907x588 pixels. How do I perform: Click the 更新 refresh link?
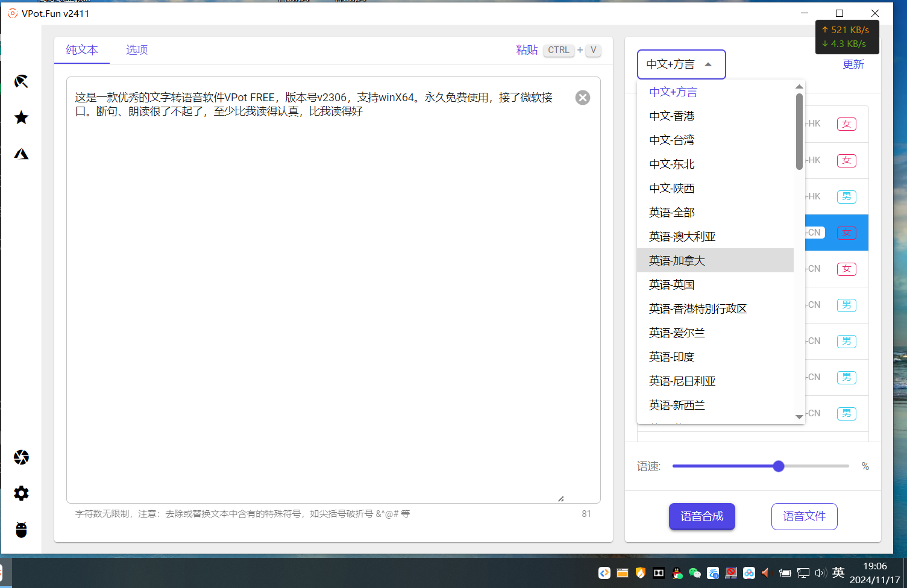pyautogui.click(x=853, y=64)
